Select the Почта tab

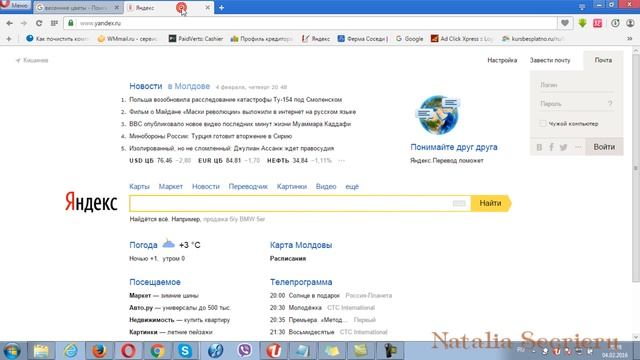603,60
